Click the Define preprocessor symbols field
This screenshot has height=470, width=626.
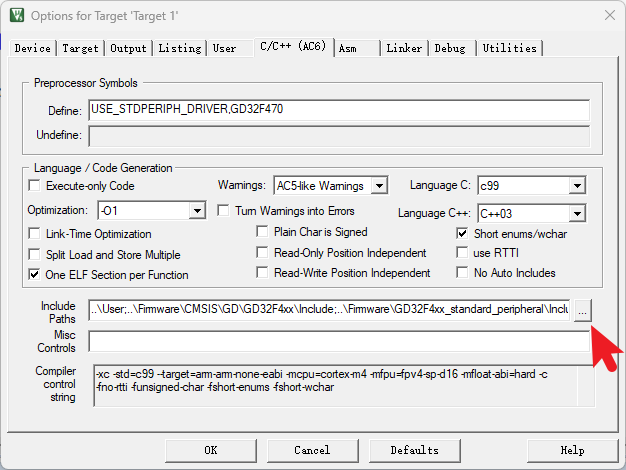click(339, 110)
